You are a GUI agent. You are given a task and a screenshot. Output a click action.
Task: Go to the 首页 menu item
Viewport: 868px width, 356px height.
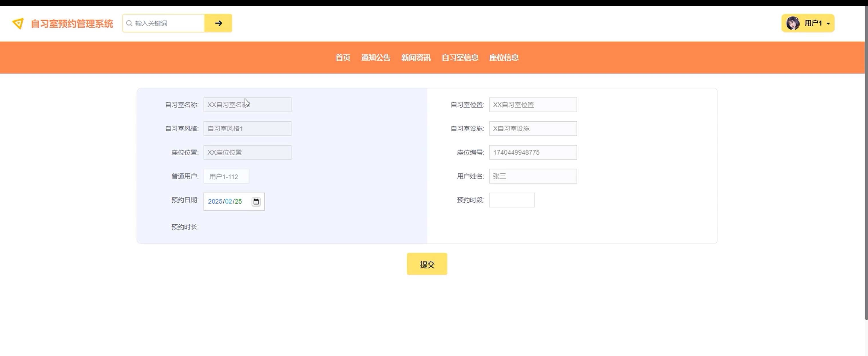pos(343,58)
